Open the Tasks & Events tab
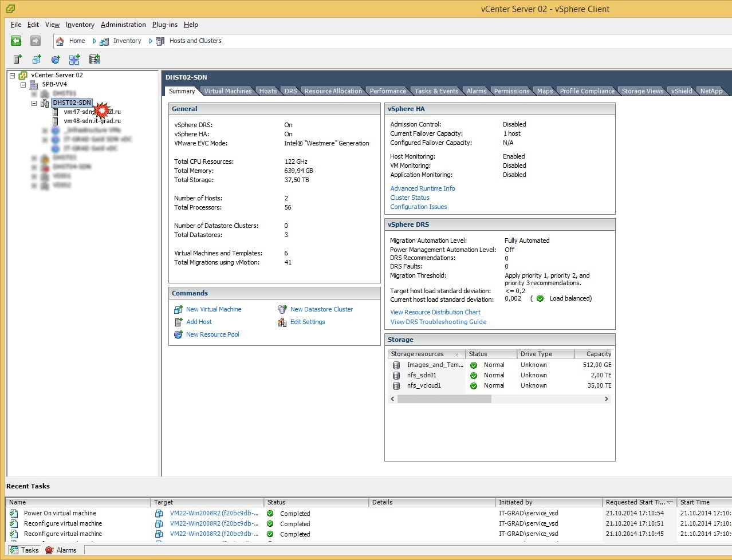The height and width of the screenshot is (560, 732). click(436, 91)
